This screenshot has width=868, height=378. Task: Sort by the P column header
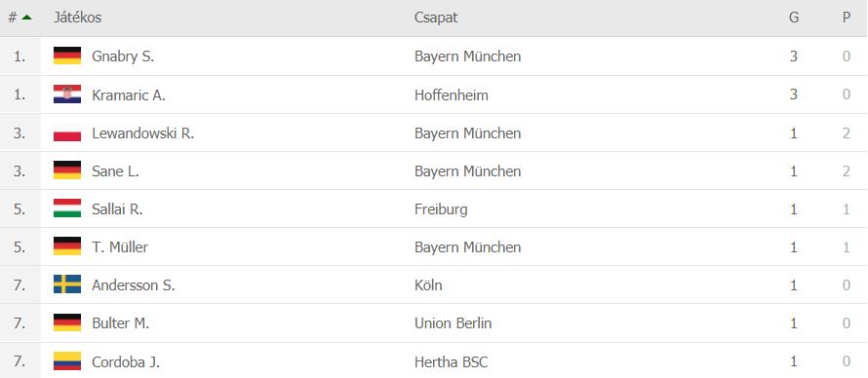pyautogui.click(x=847, y=18)
